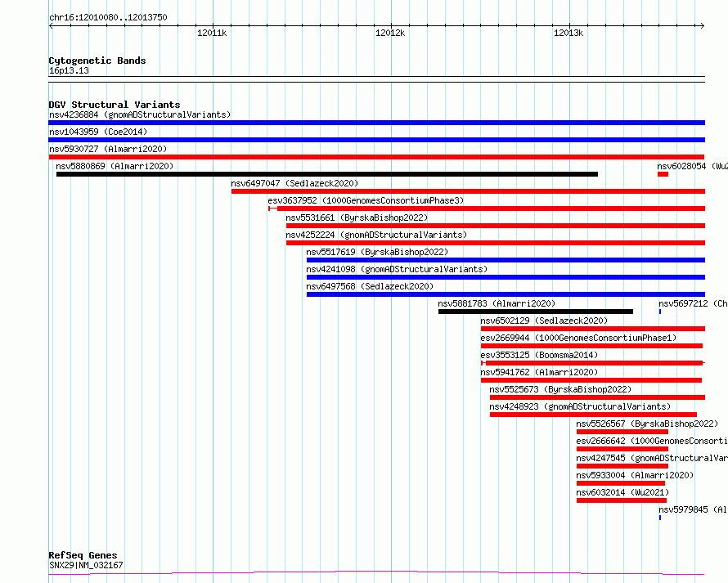
Task: Click the red nsv4248923 variant bar
Action: (x=593, y=415)
